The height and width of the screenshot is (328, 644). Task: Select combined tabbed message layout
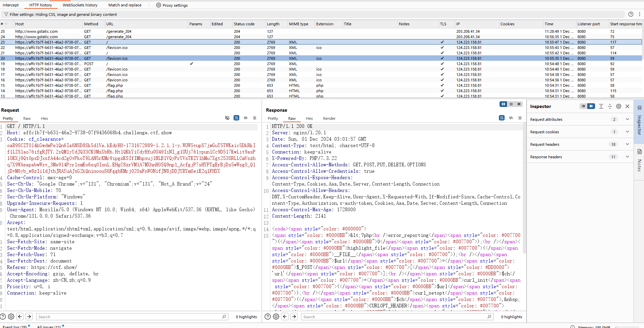519,104
